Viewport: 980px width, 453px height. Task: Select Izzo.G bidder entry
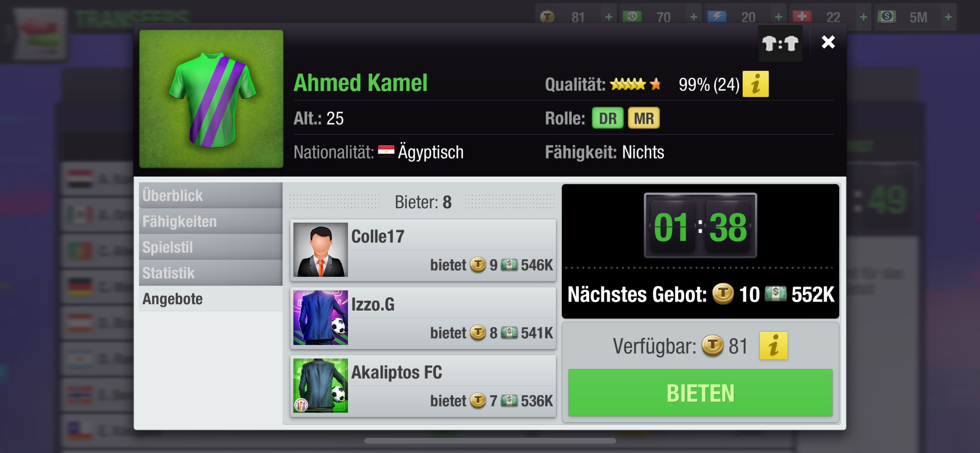(423, 318)
